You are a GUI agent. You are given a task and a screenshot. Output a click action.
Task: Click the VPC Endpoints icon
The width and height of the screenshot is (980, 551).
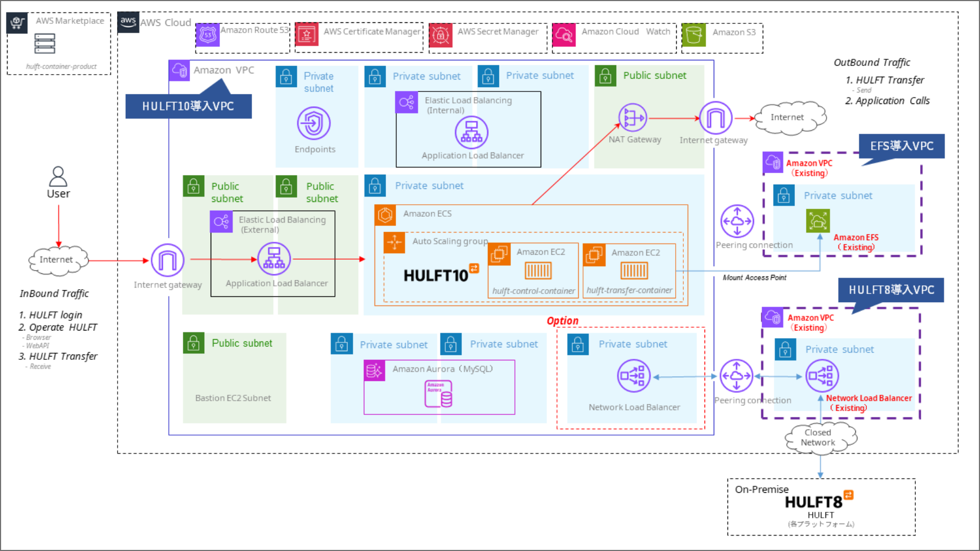314,123
